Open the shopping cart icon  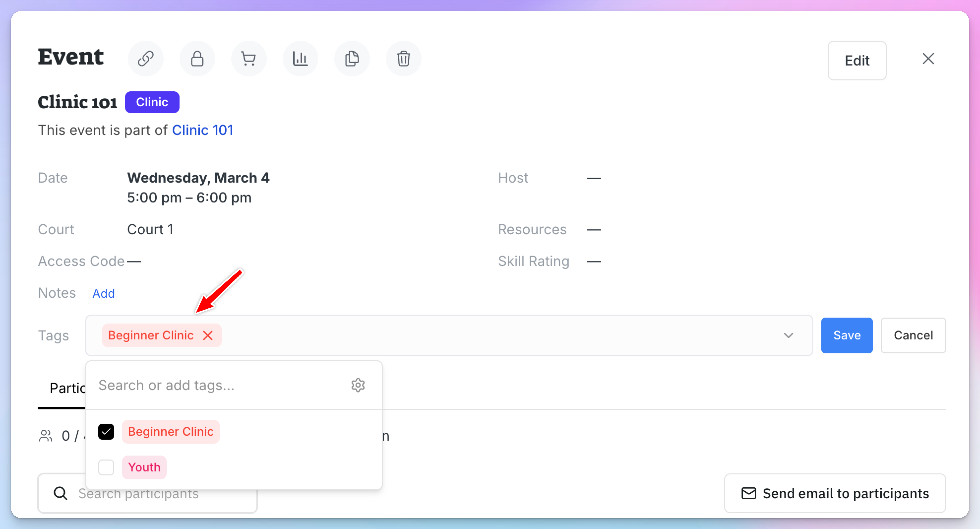tap(249, 59)
